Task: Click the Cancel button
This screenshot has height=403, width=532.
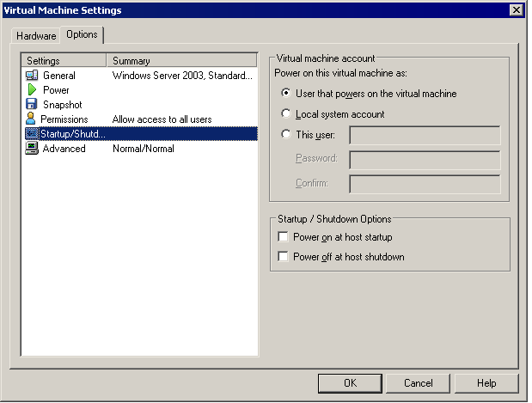Action: (x=418, y=383)
